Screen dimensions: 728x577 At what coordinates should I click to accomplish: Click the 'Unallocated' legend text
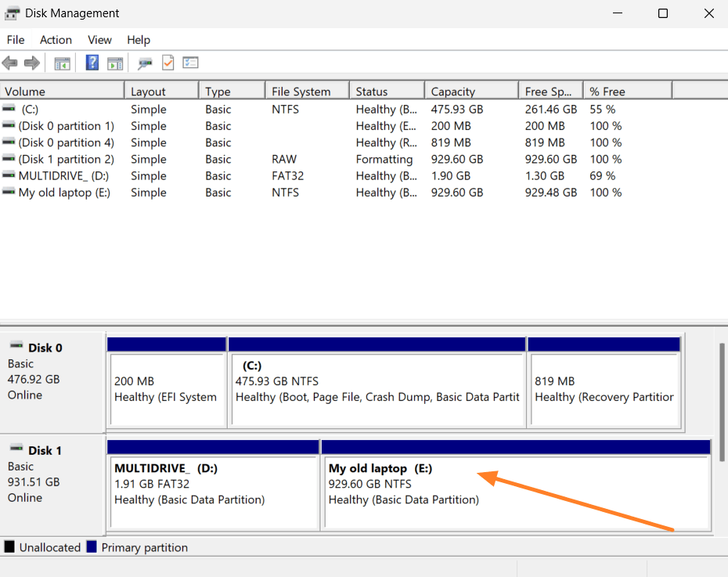tap(50, 547)
